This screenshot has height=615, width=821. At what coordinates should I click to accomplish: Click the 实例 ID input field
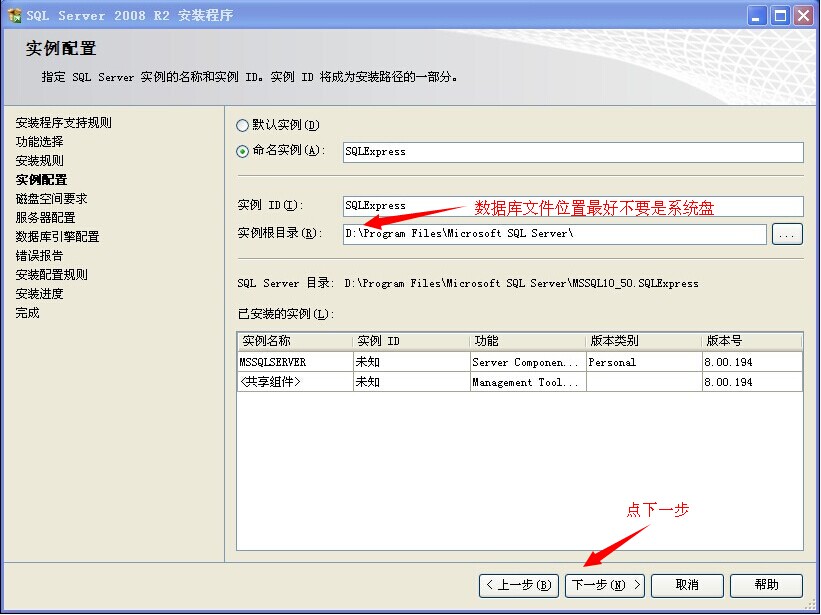click(x=573, y=206)
